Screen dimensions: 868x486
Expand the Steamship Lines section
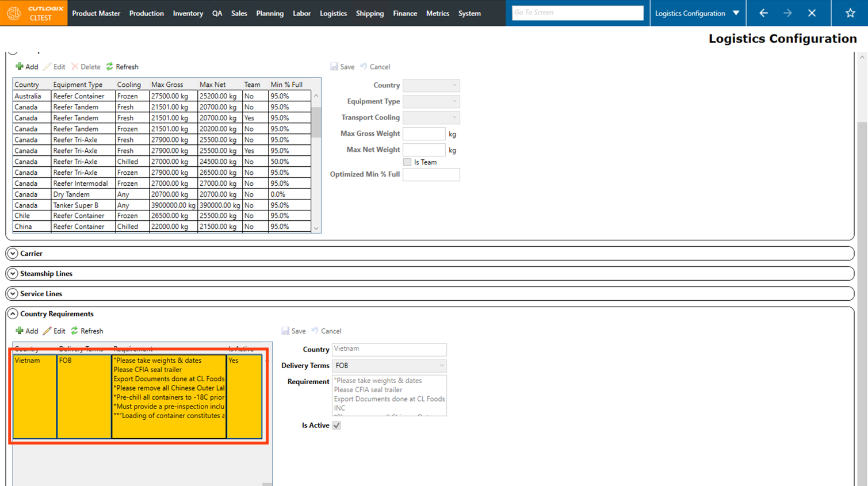pyautogui.click(x=13, y=274)
